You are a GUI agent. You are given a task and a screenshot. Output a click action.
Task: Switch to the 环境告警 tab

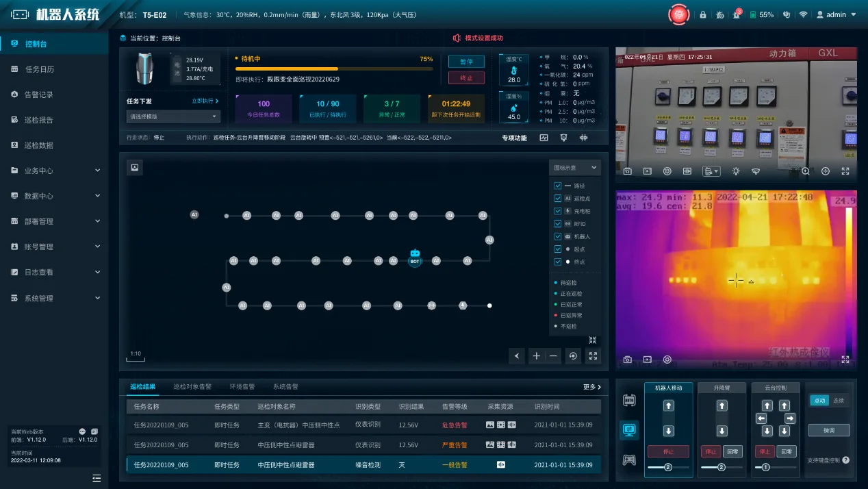tap(242, 387)
